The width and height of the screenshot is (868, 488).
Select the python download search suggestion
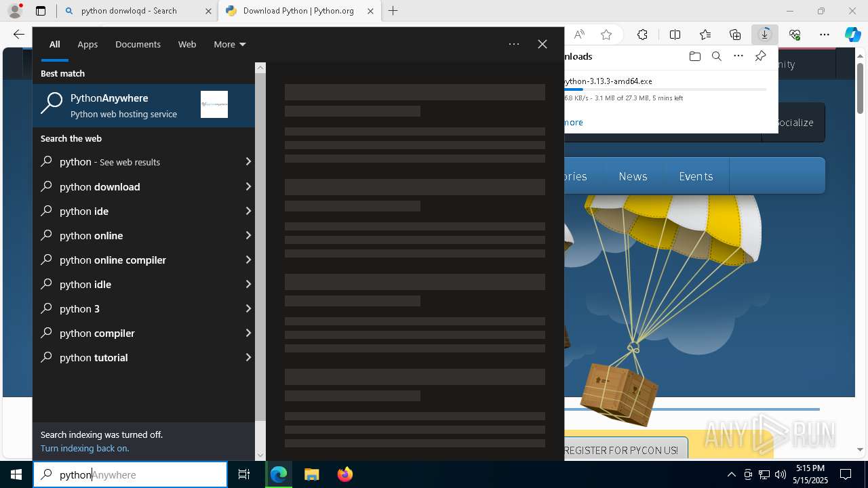pyautogui.click(x=144, y=186)
